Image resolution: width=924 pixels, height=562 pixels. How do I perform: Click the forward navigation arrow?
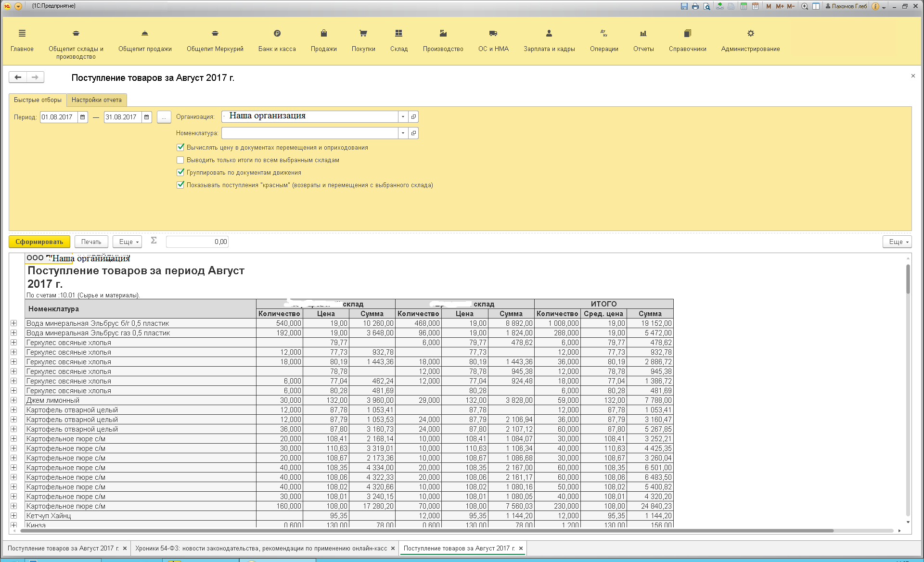35,77
